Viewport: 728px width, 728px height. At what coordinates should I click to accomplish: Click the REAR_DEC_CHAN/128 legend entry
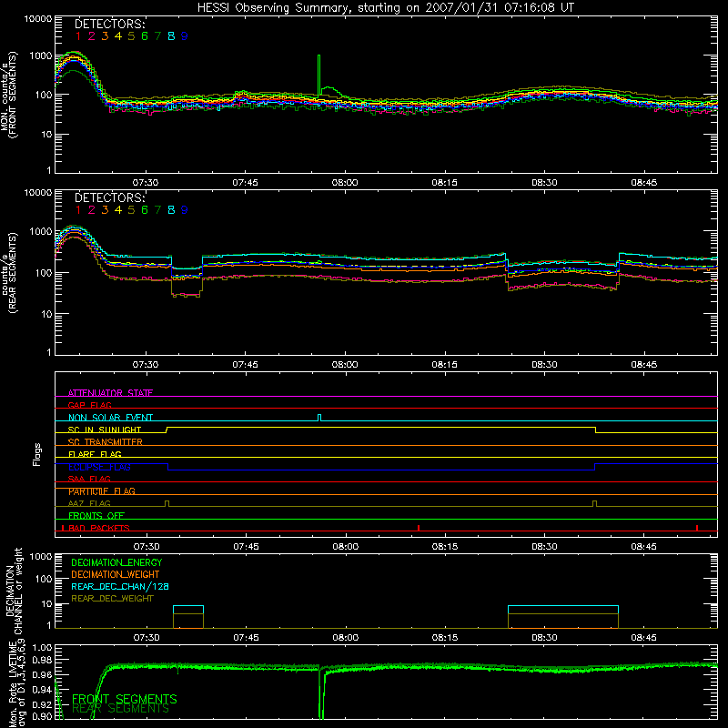click(x=120, y=586)
